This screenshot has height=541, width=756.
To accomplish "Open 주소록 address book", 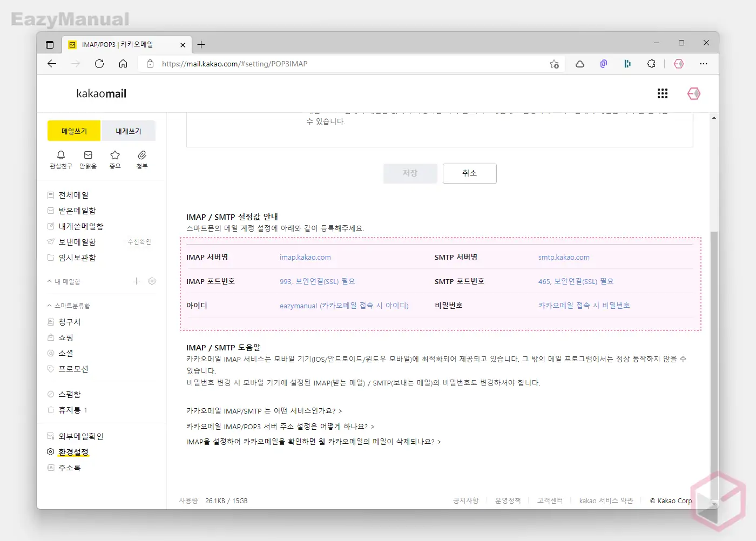I will tap(70, 468).
